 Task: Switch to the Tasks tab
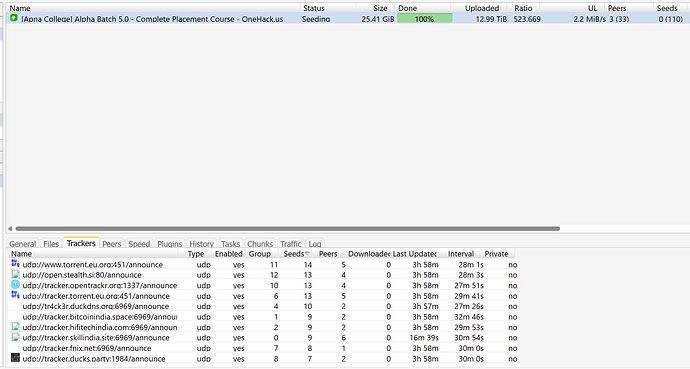pos(231,244)
